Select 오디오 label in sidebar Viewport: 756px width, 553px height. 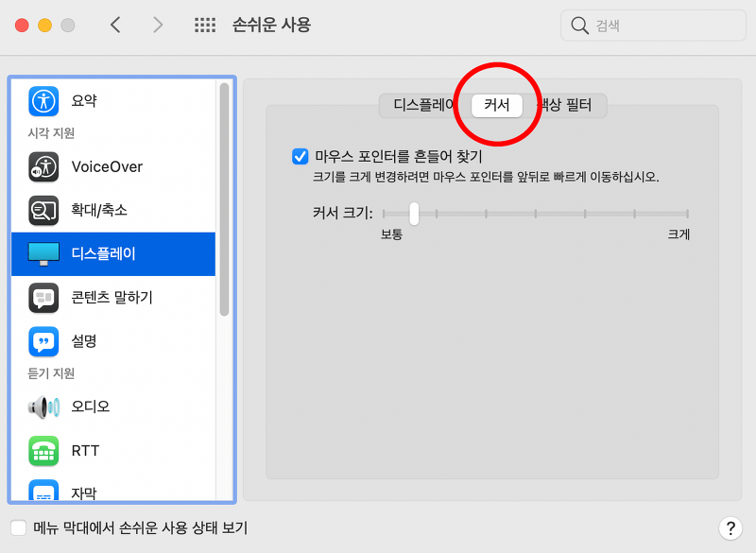pos(91,406)
